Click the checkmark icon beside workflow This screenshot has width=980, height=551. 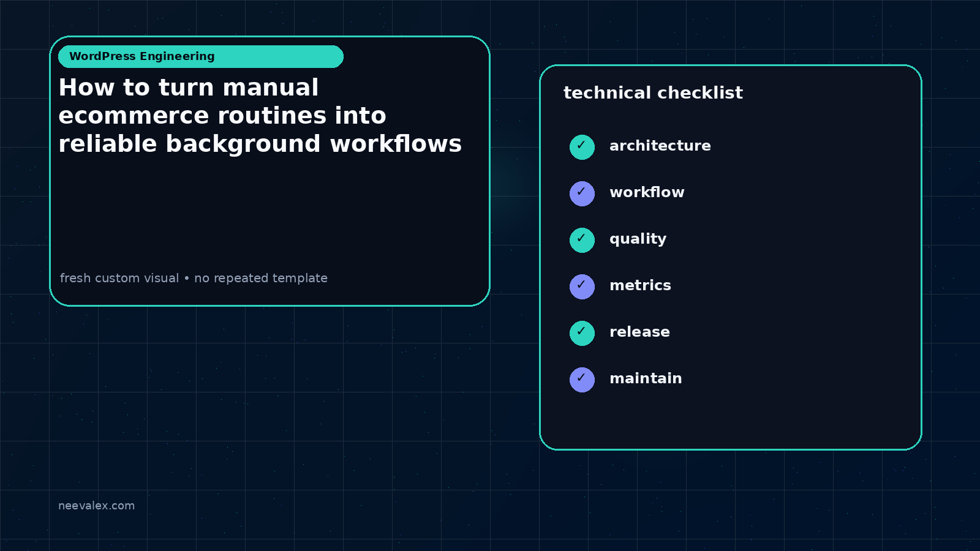pos(582,193)
